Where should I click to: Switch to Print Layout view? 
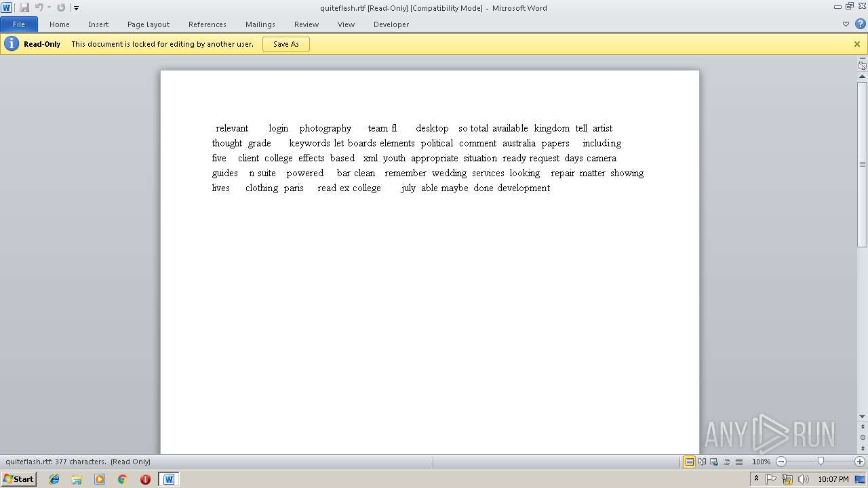click(x=689, y=462)
